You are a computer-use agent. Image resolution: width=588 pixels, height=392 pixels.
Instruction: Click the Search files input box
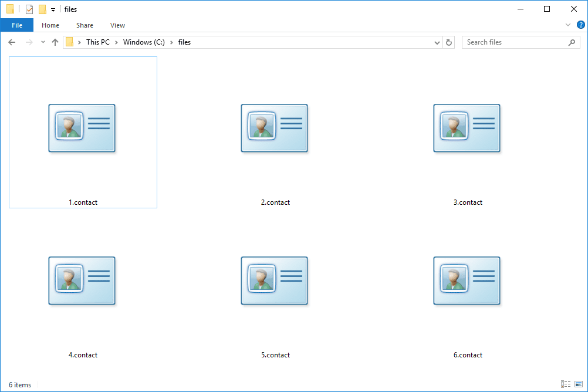pos(515,42)
